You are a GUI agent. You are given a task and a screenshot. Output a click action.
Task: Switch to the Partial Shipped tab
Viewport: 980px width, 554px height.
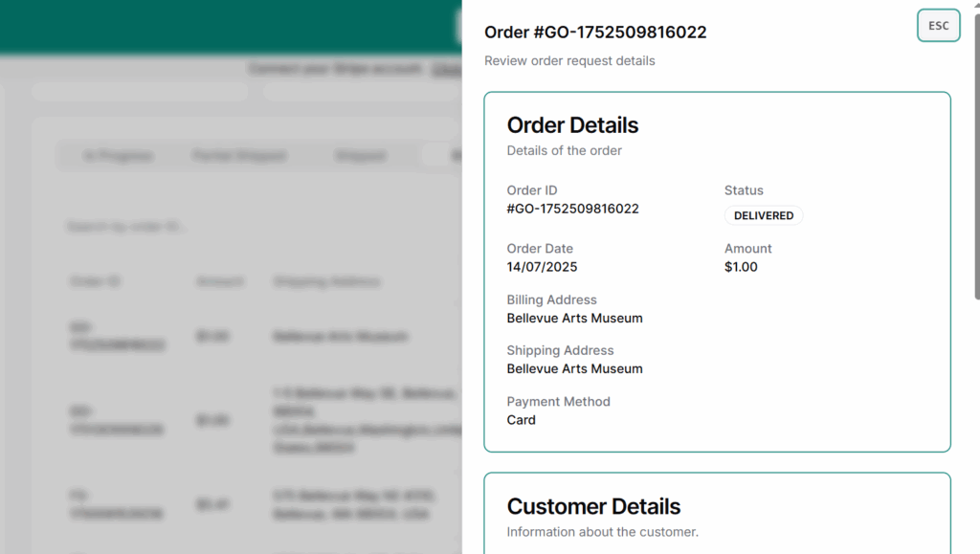click(x=238, y=156)
